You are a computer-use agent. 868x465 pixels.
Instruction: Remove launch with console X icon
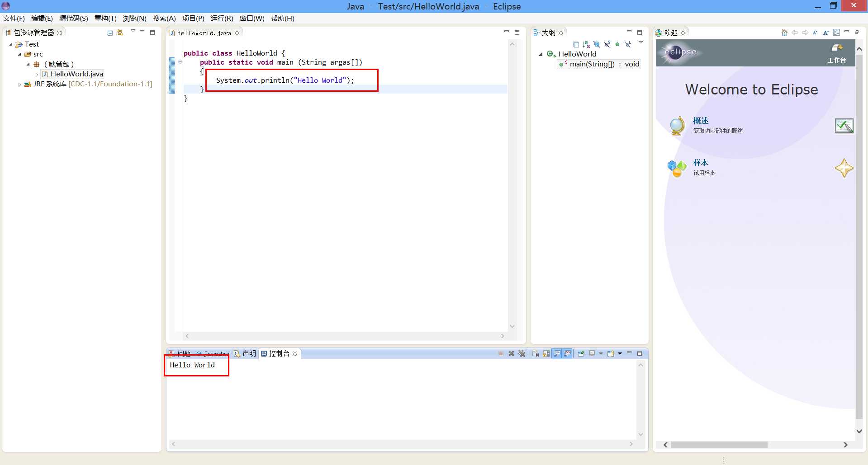[511, 353]
